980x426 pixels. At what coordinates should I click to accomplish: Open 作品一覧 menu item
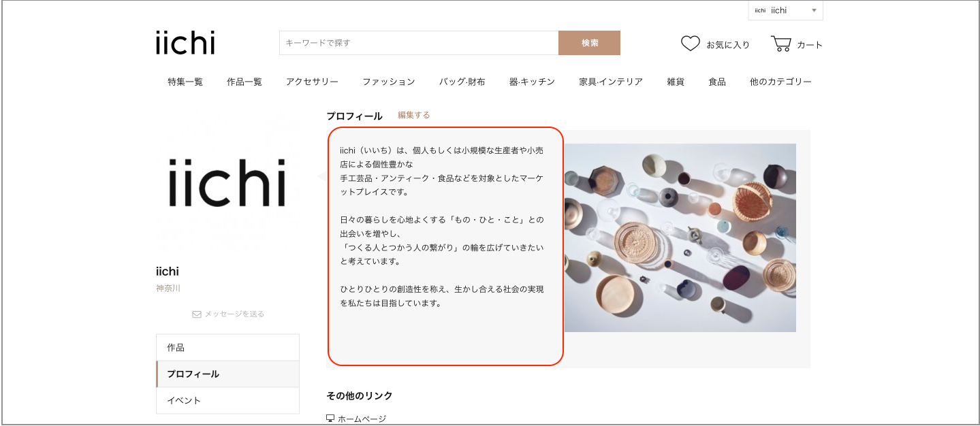click(244, 82)
